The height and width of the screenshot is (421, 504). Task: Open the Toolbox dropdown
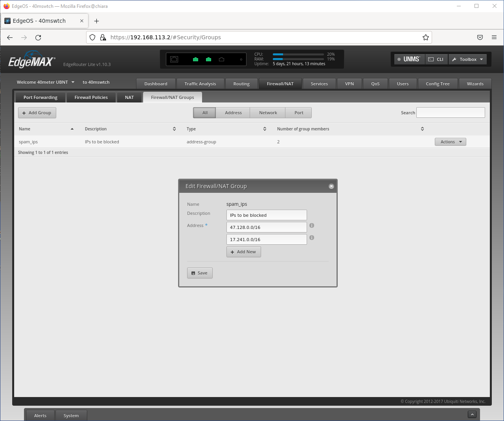(467, 59)
